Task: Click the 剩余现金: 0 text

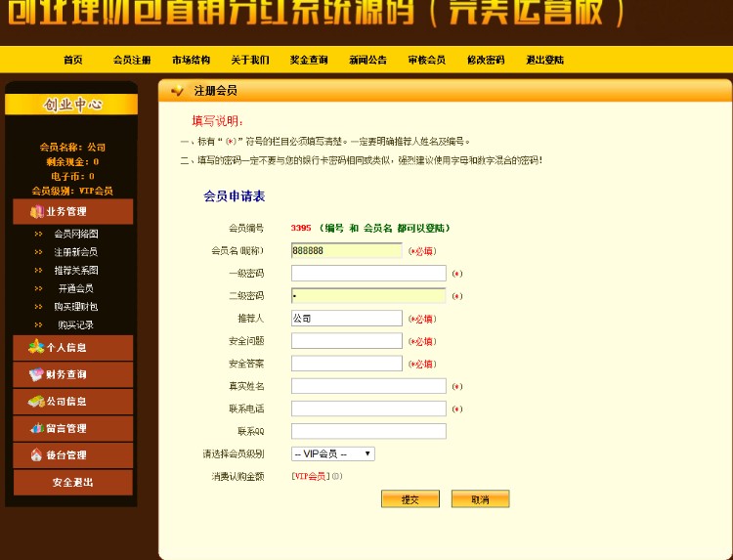Action: (72, 161)
